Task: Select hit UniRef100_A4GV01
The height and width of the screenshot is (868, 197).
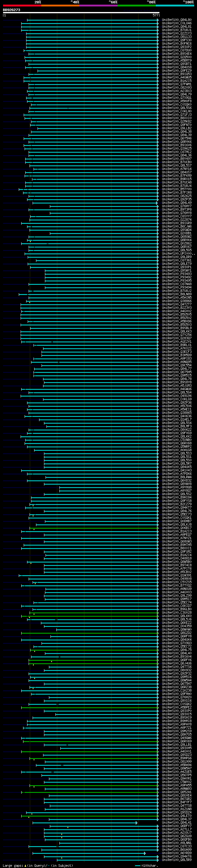Action: pos(177,751)
